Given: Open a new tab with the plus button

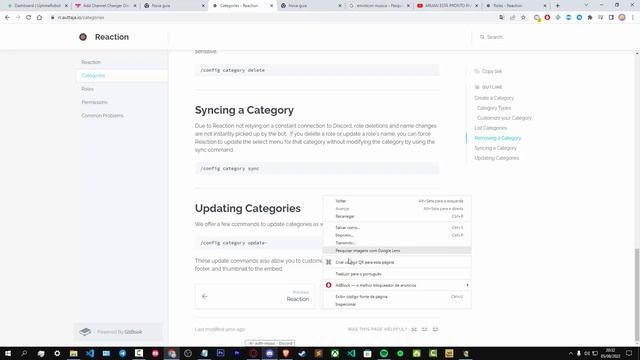Looking at the screenshot, I should coord(558,6).
